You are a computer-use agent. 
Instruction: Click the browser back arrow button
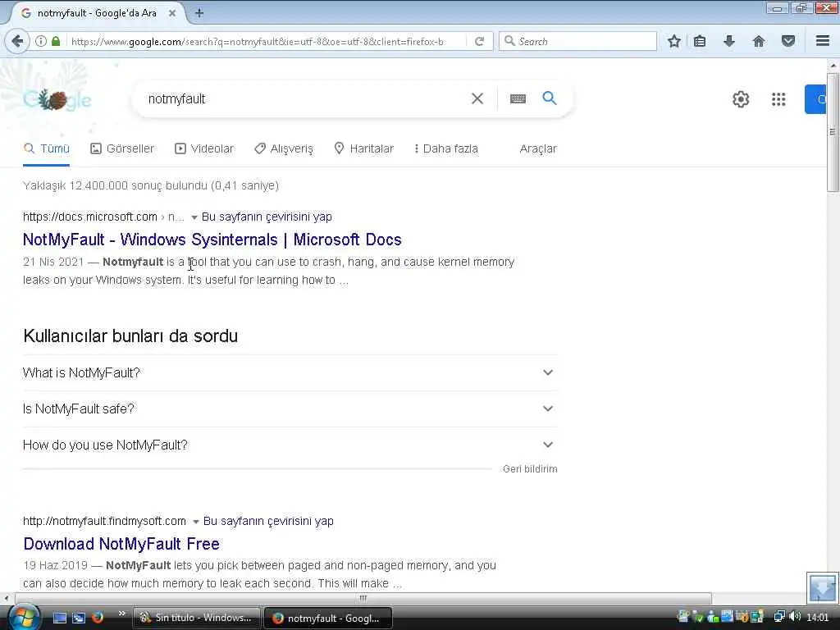tap(17, 41)
